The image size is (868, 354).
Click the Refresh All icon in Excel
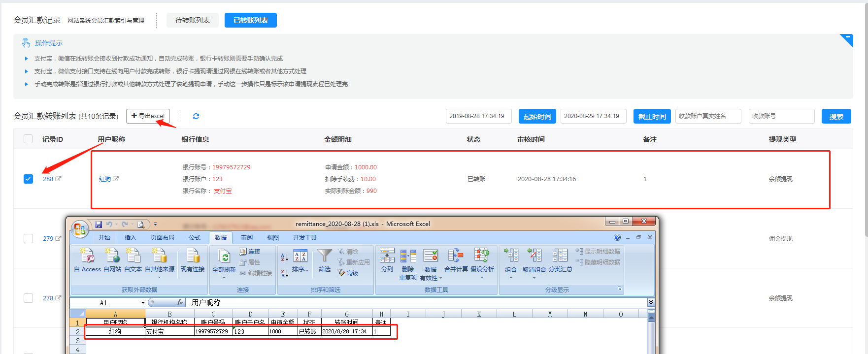pyautogui.click(x=224, y=257)
